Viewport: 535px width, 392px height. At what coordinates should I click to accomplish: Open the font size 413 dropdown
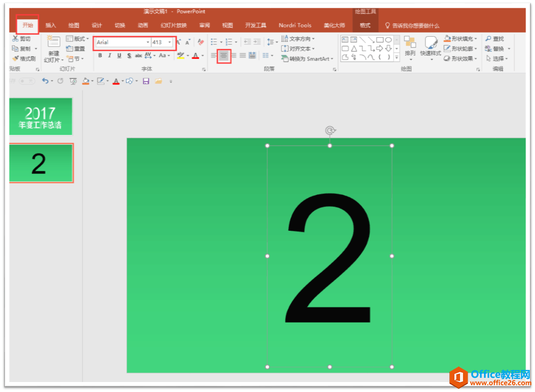click(x=169, y=42)
